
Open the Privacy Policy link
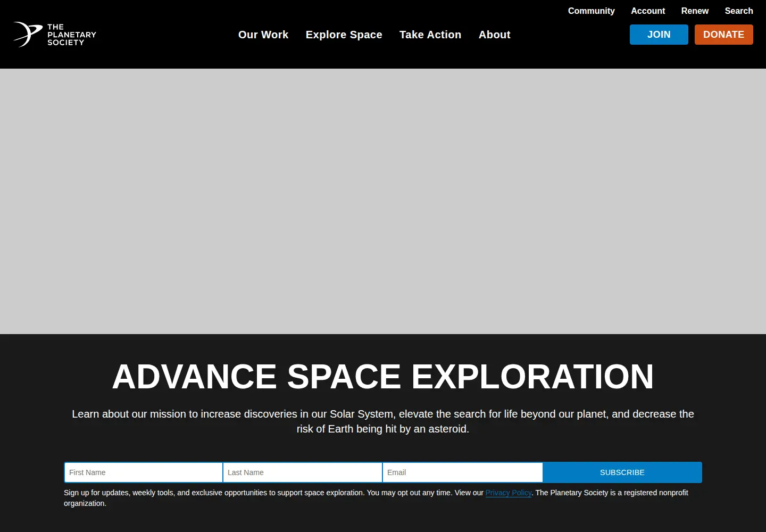pyautogui.click(x=509, y=493)
